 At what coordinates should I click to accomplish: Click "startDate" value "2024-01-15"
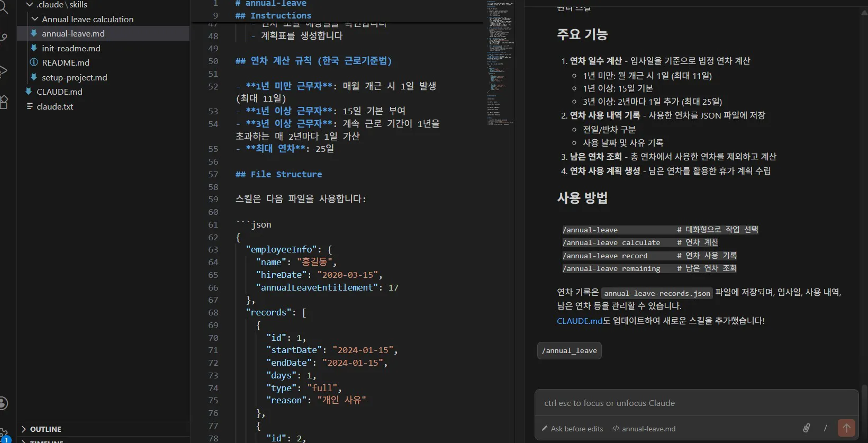tap(363, 350)
